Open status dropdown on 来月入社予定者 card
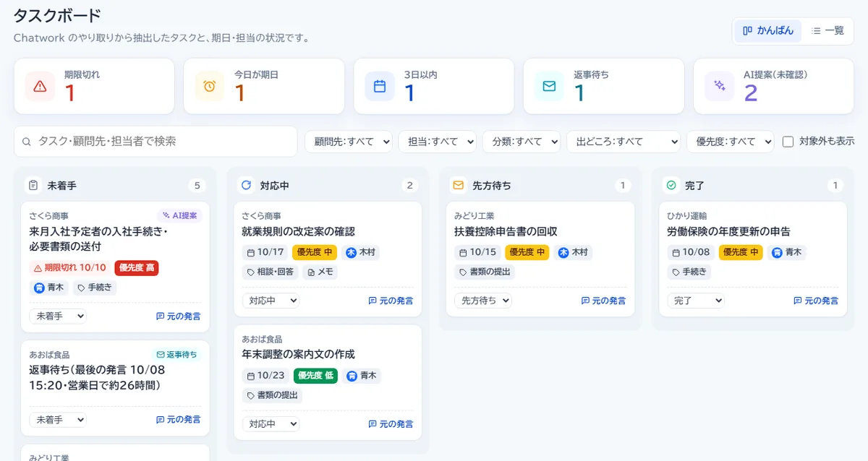This screenshot has width=868, height=461. tap(58, 316)
